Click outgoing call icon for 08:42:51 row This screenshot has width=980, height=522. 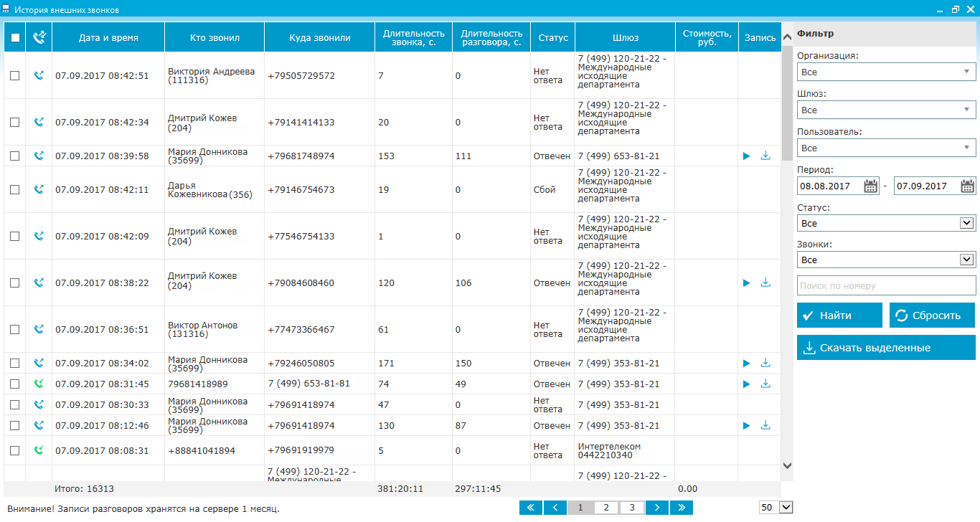coord(39,75)
